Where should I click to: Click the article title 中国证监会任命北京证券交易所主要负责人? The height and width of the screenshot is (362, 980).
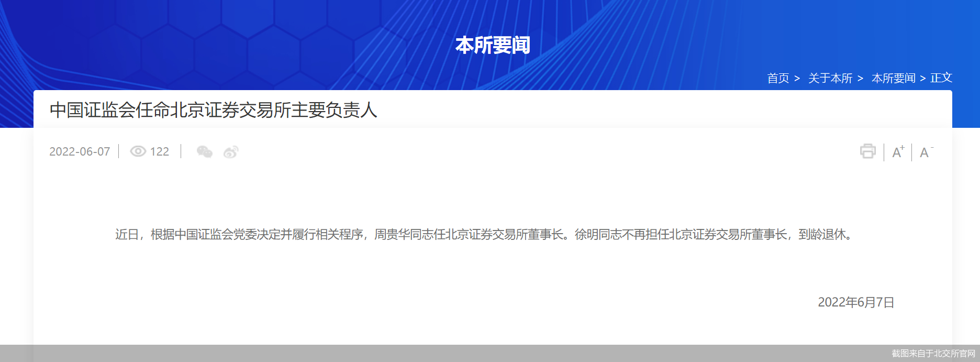pos(213,110)
